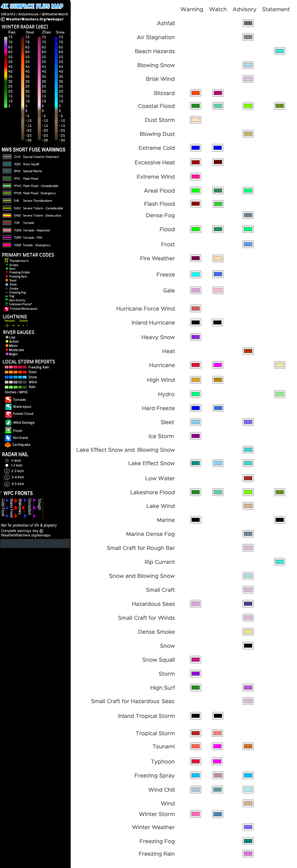Select the blue Hurricane storm report icon

pyautogui.click(x=8, y=438)
